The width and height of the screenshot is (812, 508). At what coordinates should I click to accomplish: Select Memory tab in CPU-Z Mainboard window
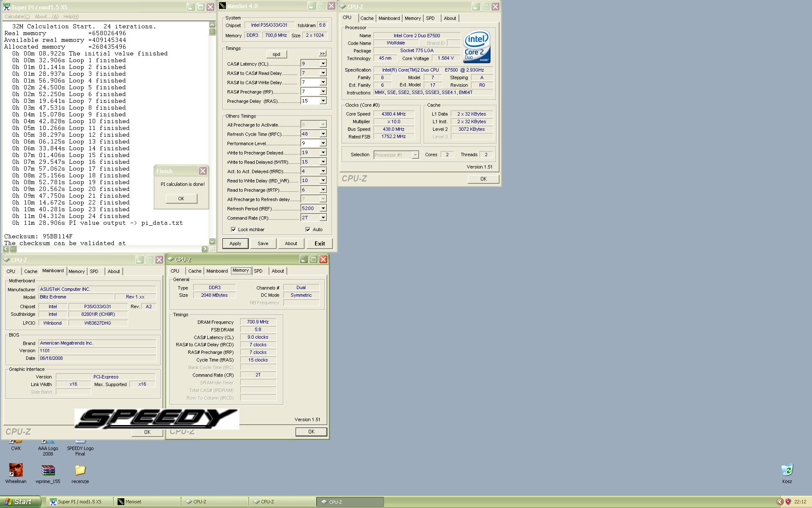click(77, 271)
